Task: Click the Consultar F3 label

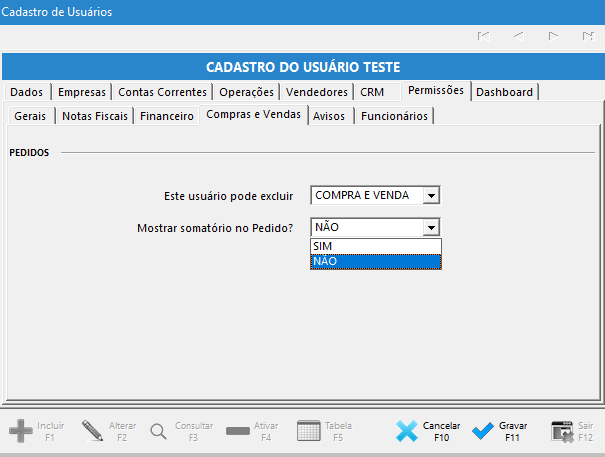Action: pos(194,432)
